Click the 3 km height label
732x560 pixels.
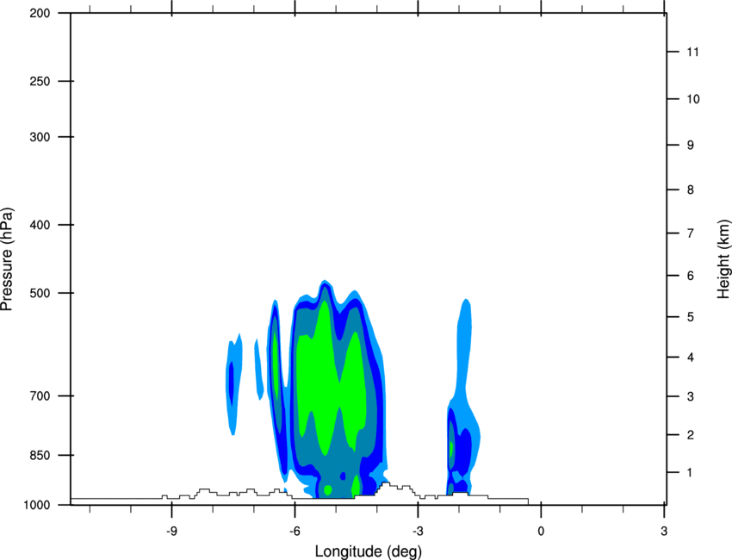pos(691,396)
